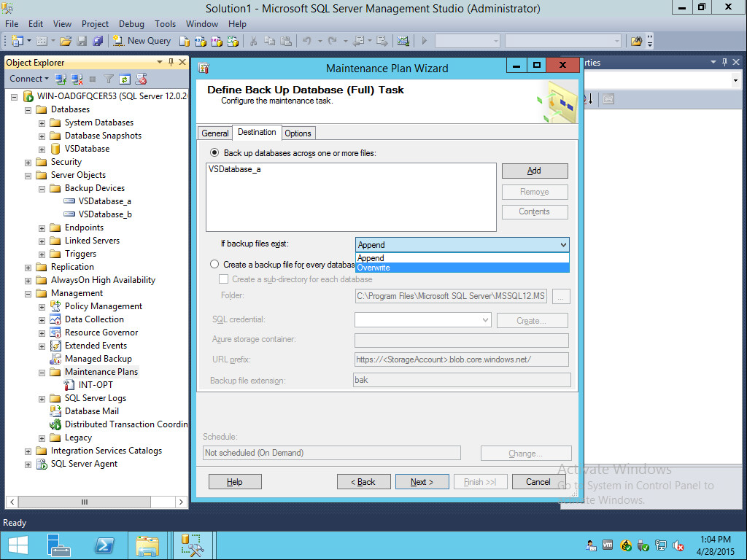Image resolution: width=747 pixels, height=560 pixels.
Task: Click the Save icon in toolbar
Action: coord(82,41)
